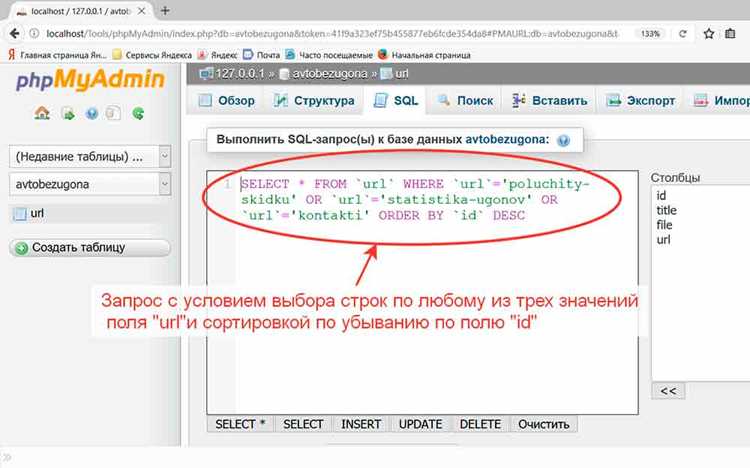
Task: Select id in the Столбцы list
Action: [x=661, y=196]
